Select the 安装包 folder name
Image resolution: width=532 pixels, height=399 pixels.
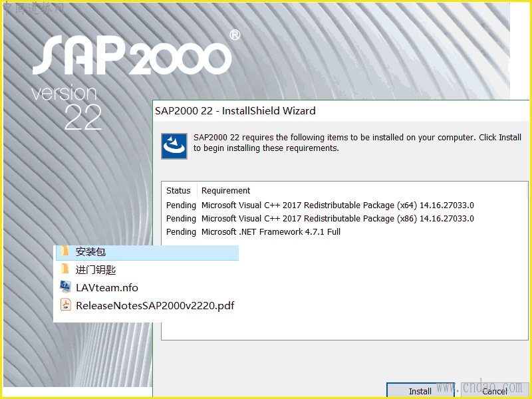pyautogui.click(x=90, y=252)
